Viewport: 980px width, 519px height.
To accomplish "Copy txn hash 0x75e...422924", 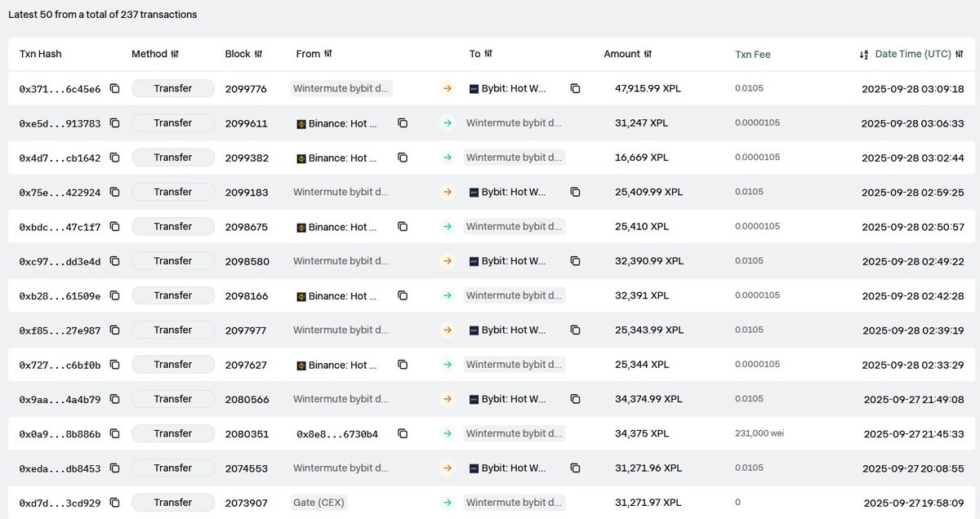I will (x=114, y=192).
